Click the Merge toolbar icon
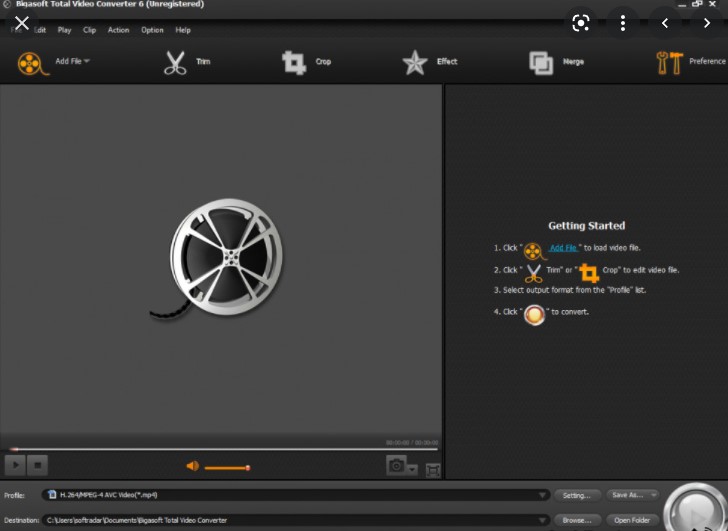This screenshot has height=531, width=728. point(541,63)
